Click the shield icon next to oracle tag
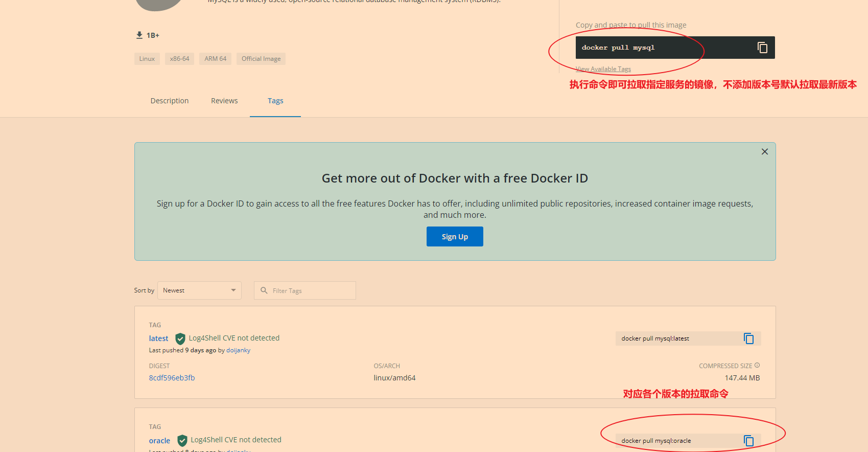 click(182, 440)
